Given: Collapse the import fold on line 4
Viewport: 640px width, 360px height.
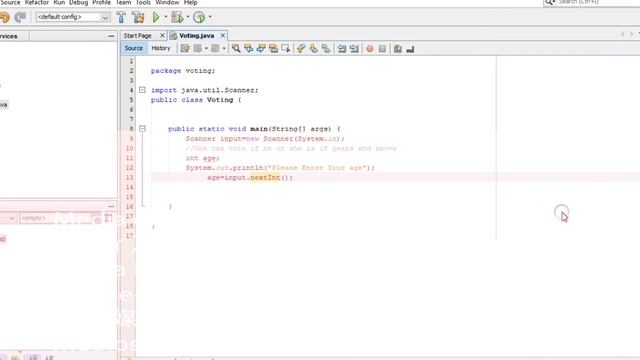Looking at the screenshot, I should pos(142,90).
